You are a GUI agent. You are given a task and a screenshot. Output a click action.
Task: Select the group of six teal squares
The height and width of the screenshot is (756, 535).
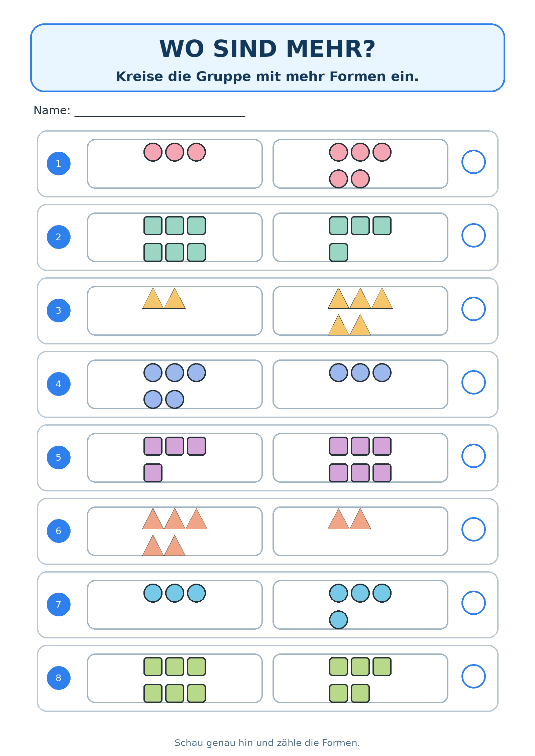pyautogui.click(x=175, y=237)
